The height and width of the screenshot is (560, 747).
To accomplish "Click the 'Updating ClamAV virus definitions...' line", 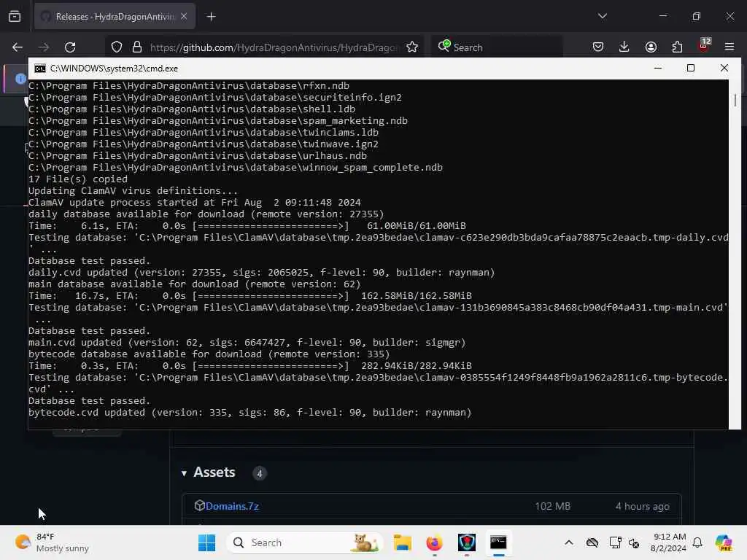I will (133, 191).
